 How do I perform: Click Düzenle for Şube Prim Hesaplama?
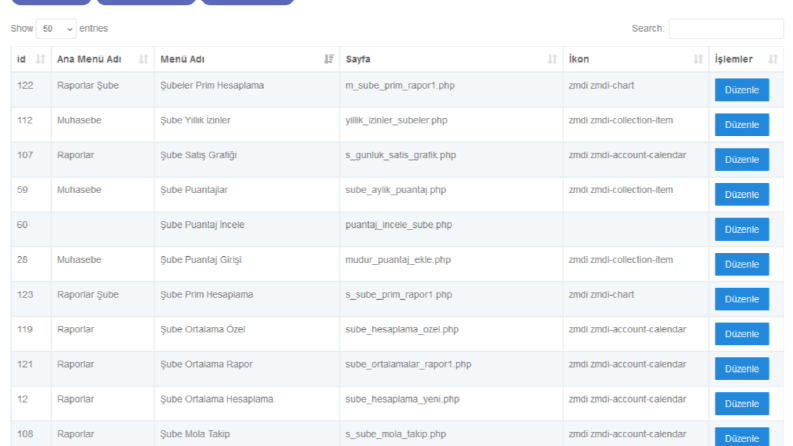tap(741, 299)
